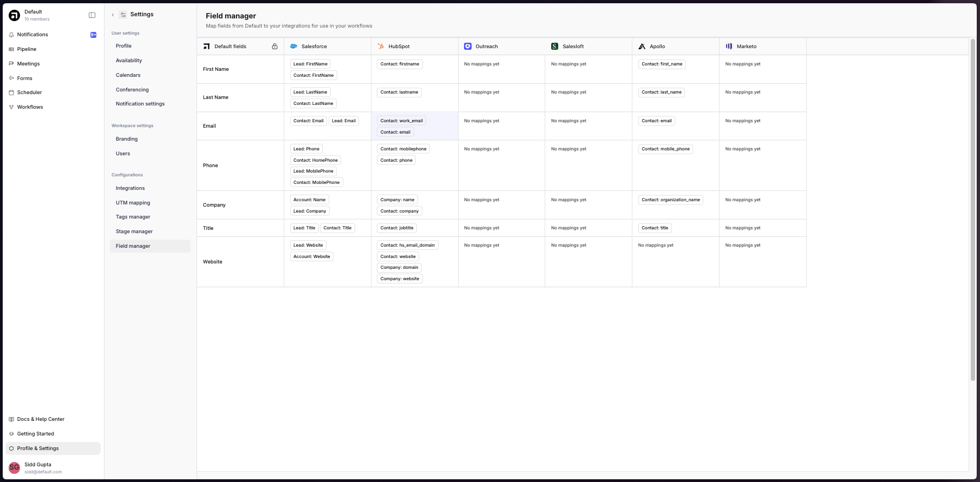Click Marketo No mappings yet for Website

coord(743,245)
